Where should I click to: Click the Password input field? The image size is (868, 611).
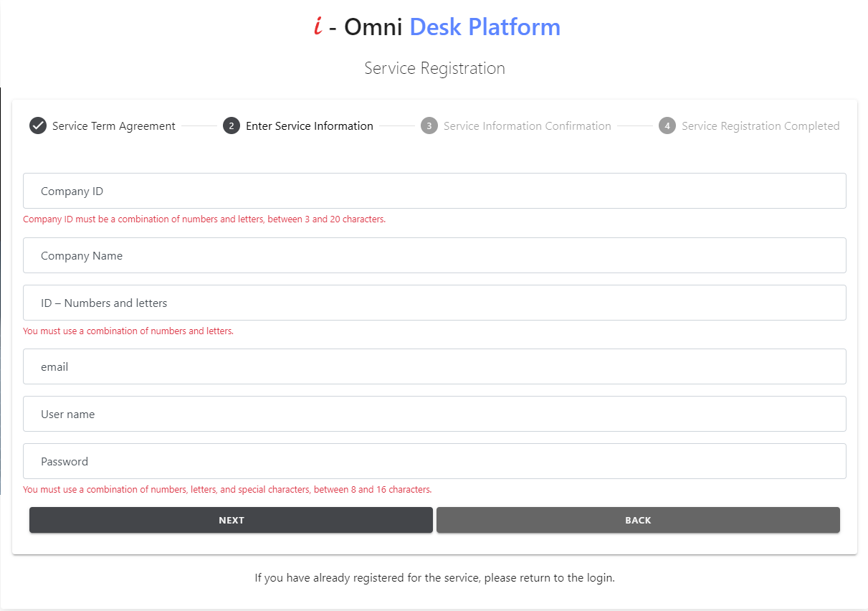pyautogui.click(x=434, y=461)
